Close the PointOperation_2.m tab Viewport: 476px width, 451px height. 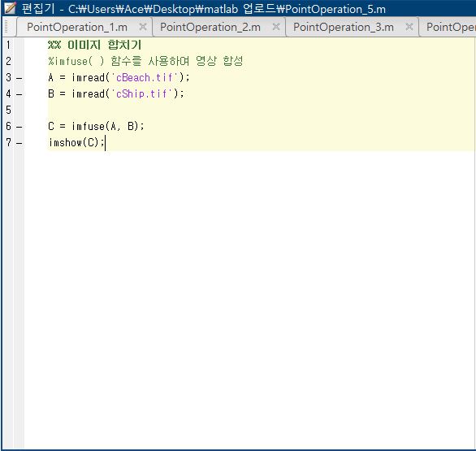[x=276, y=27]
